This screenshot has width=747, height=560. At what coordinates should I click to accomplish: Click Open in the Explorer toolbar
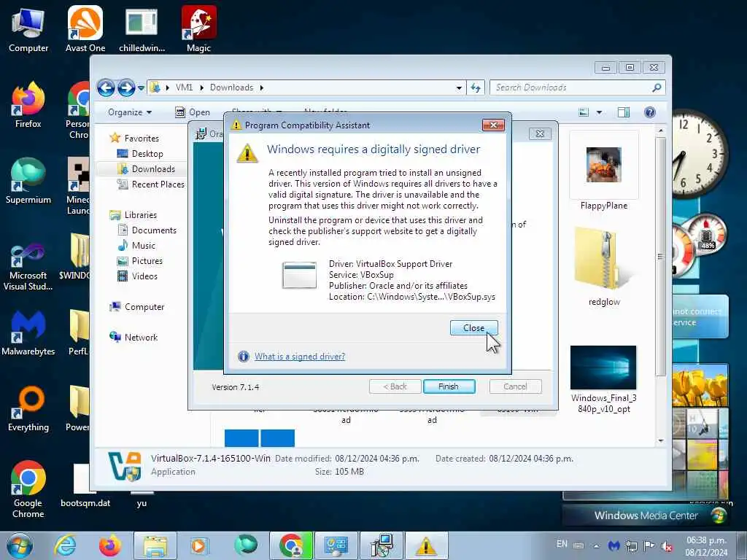[193, 112]
